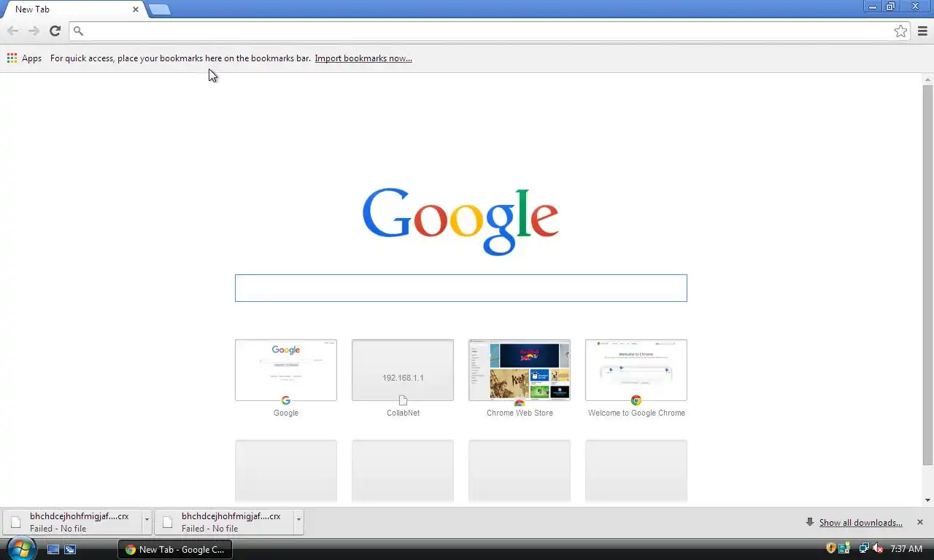Minimize the Chrome window

(873, 7)
